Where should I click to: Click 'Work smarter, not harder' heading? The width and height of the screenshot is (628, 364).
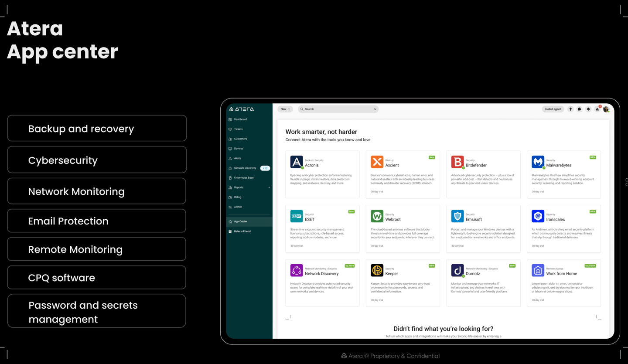[321, 132]
